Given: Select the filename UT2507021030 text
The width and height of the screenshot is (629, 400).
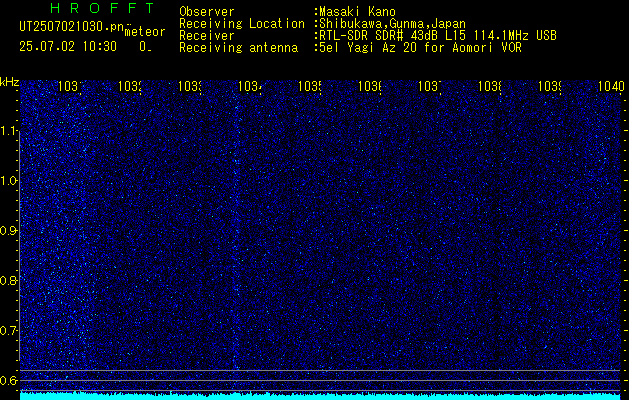Looking at the screenshot, I should pos(72,27).
